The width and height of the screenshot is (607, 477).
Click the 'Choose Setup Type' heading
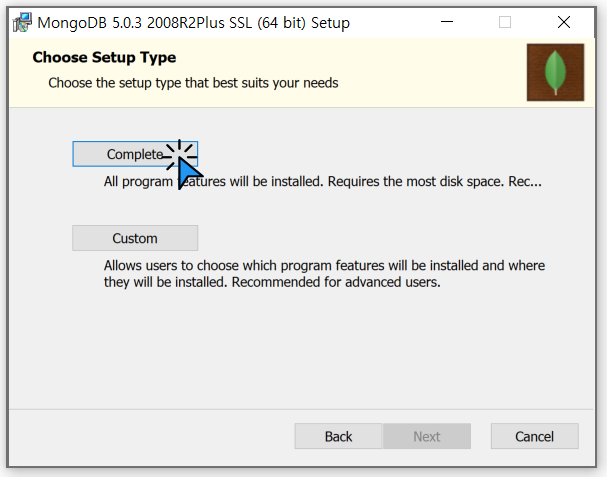(104, 57)
